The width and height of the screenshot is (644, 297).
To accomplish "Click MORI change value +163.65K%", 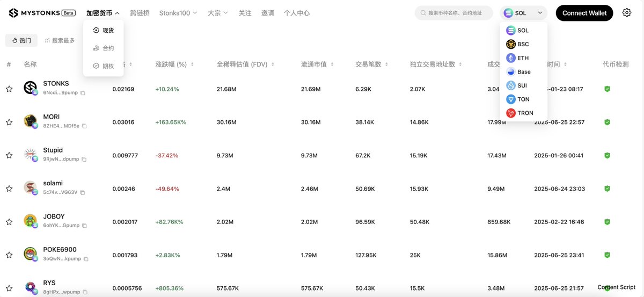I will [x=171, y=122].
